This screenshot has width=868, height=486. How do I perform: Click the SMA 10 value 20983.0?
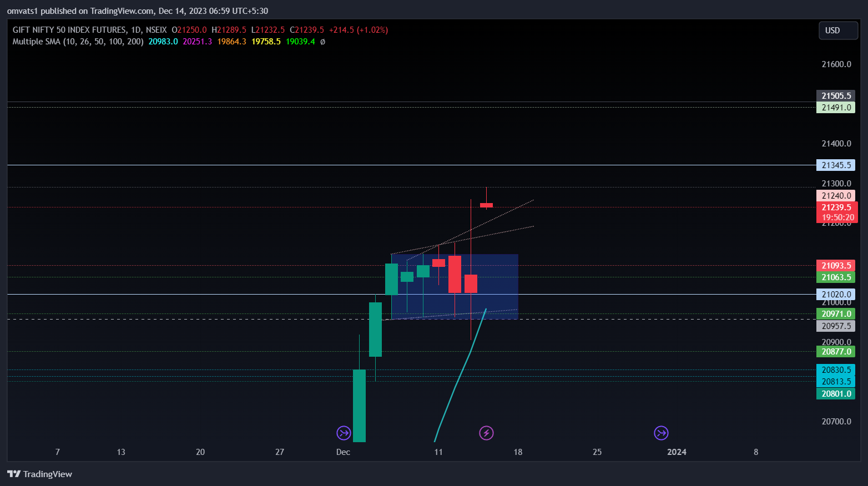click(x=163, y=42)
